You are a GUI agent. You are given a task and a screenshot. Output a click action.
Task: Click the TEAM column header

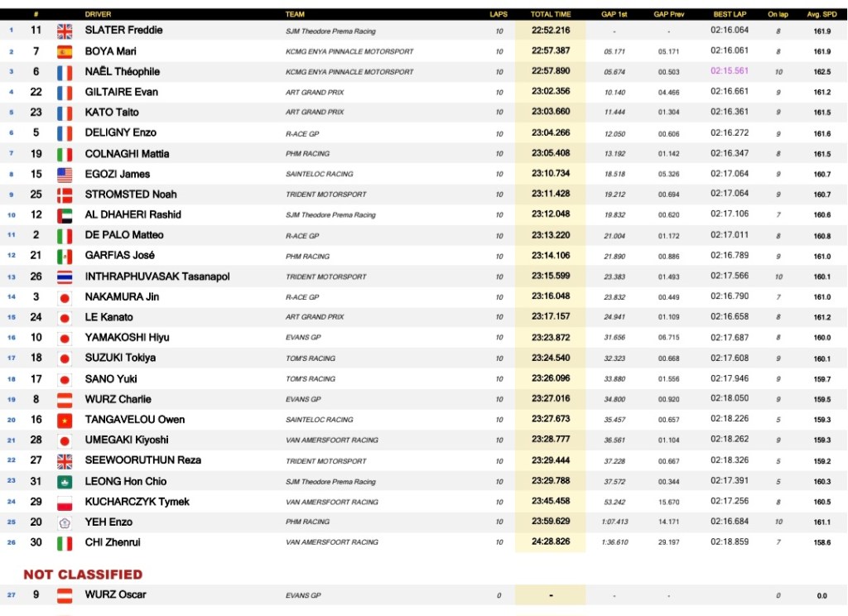(x=295, y=14)
